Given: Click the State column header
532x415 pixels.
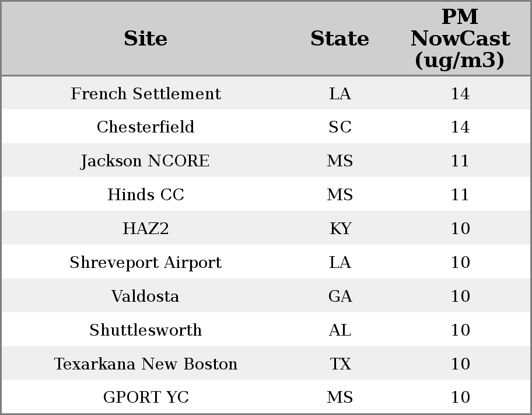Looking at the screenshot, I should tap(339, 39).
